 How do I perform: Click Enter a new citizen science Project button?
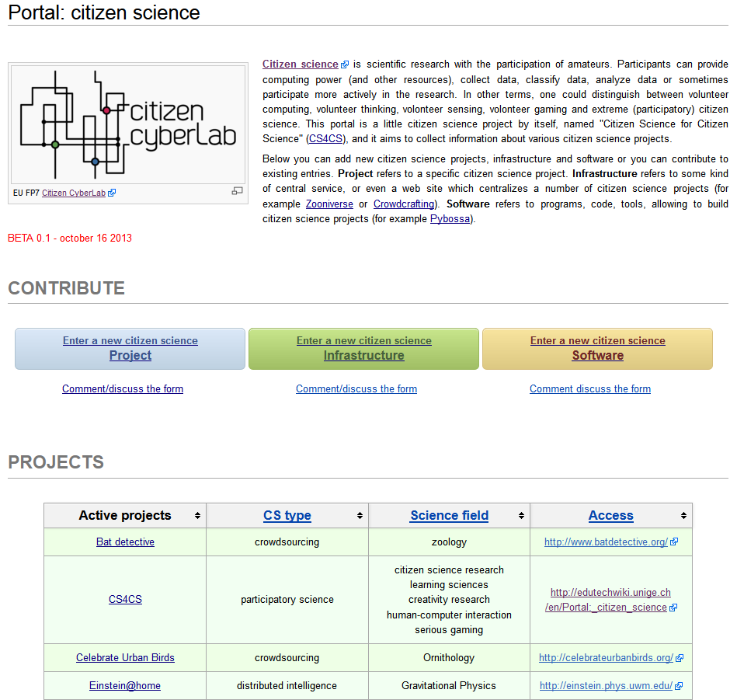click(130, 348)
